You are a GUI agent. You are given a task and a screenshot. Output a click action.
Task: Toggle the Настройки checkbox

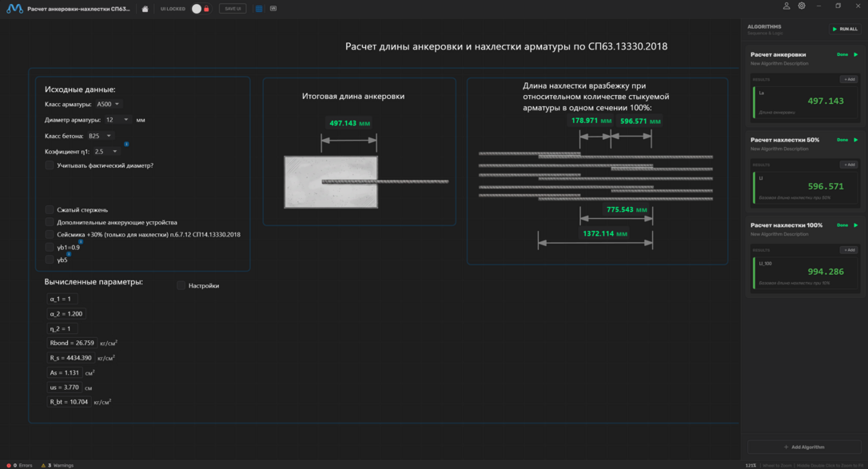(x=181, y=285)
